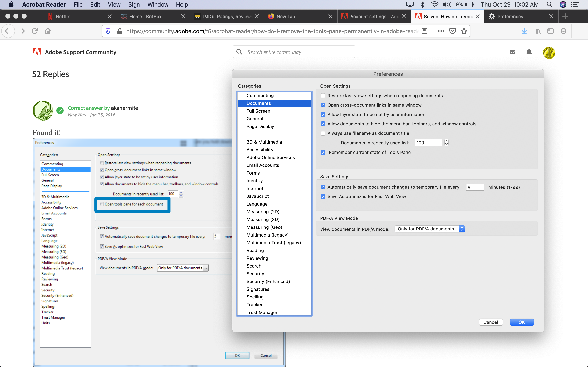Image resolution: width=588 pixels, height=367 pixels.
Task: Toggle Always use filename as document title
Action: pos(323,133)
